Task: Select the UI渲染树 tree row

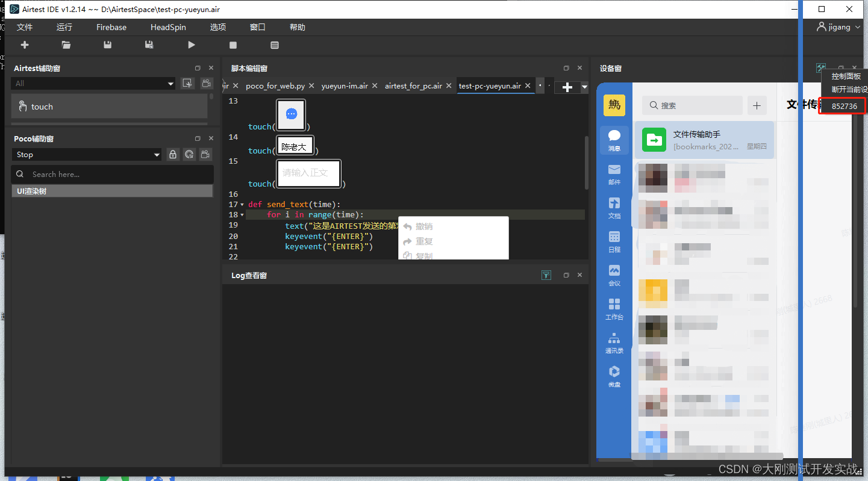Action: coord(112,191)
